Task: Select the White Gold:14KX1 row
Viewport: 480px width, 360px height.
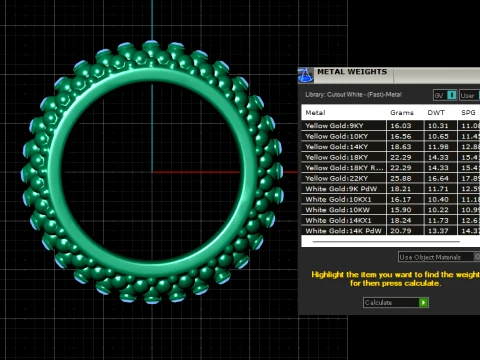Action: coord(390,220)
